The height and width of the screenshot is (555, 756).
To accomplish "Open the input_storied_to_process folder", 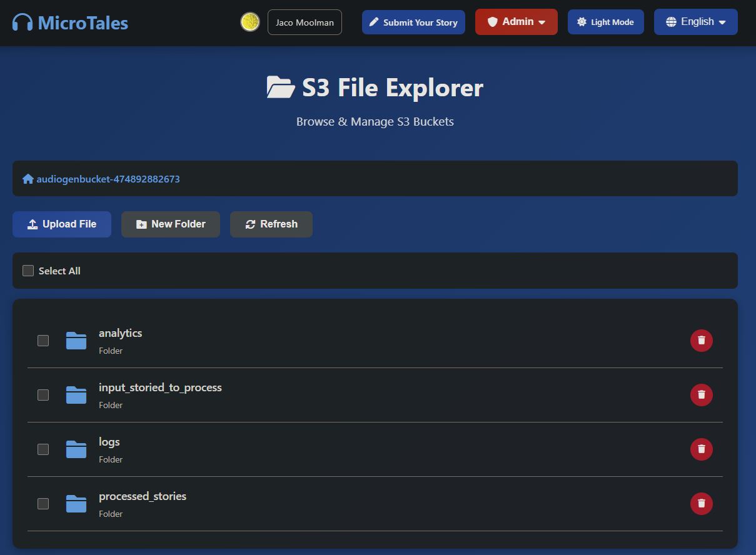I will pyautogui.click(x=160, y=387).
